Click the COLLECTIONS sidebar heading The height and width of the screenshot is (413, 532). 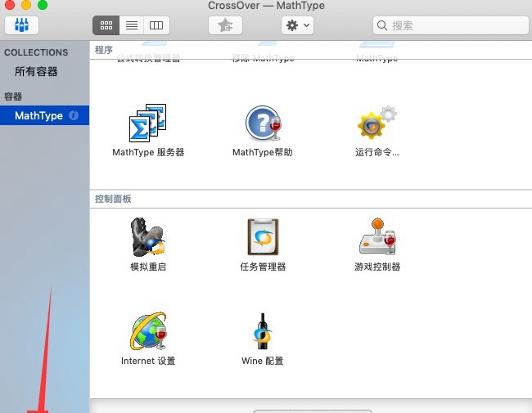(x=36, y=52)
